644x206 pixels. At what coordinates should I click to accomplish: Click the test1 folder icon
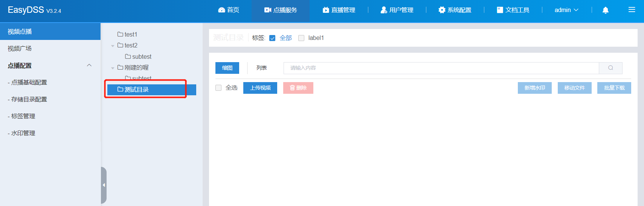coord(121,34)
